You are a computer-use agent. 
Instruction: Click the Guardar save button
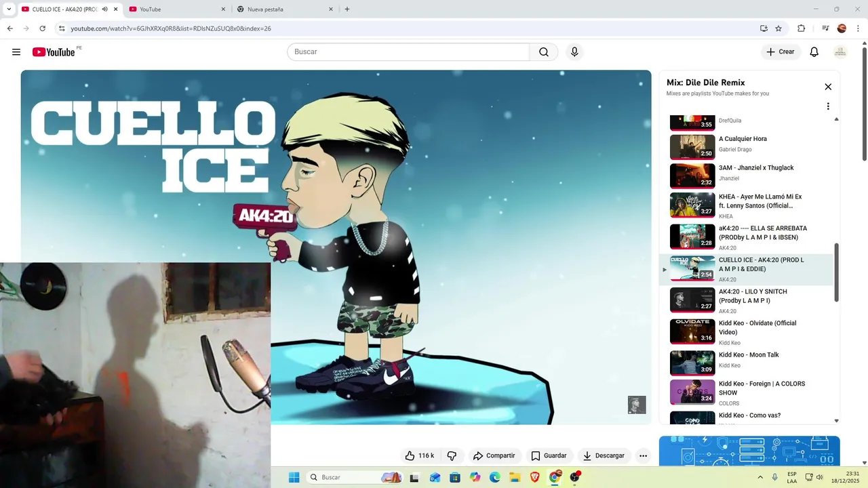549,455
